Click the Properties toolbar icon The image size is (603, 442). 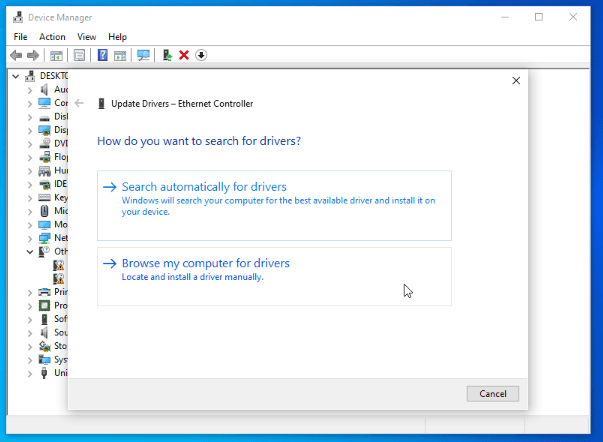tap(79, 55)
